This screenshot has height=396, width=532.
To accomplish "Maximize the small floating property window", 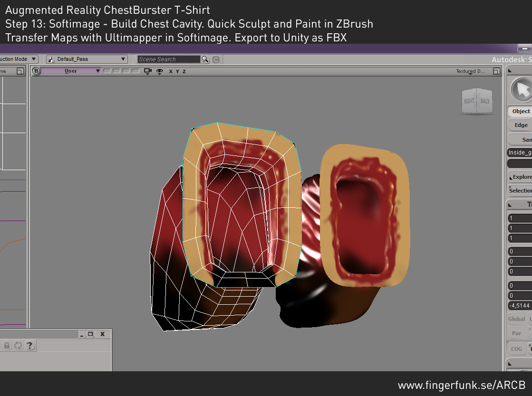I will click(x=90, y=334).
